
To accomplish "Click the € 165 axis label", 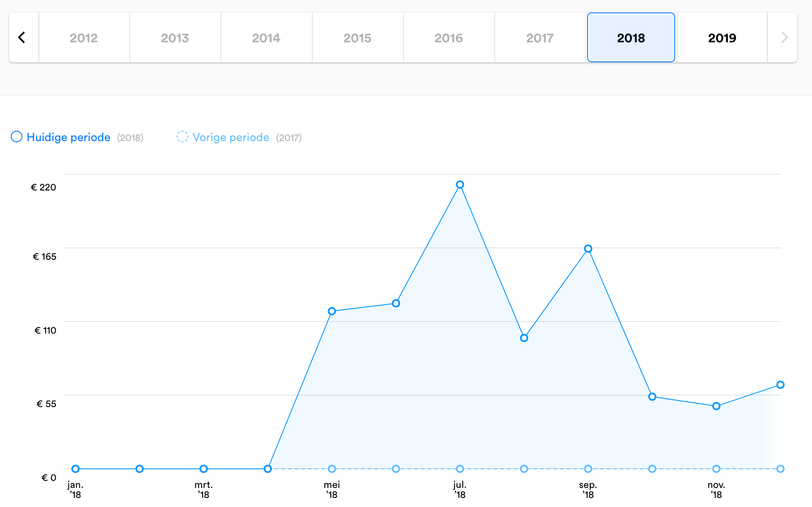I will click(44, 256).
